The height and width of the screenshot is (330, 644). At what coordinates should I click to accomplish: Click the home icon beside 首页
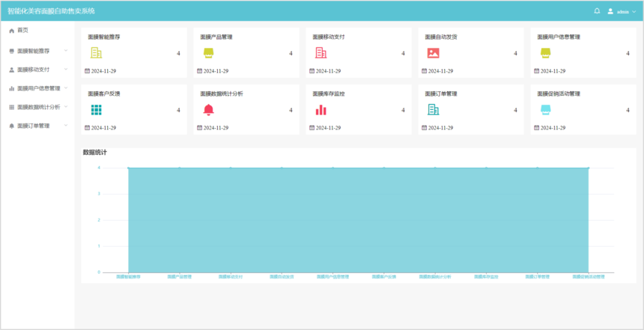click(11, 31)
